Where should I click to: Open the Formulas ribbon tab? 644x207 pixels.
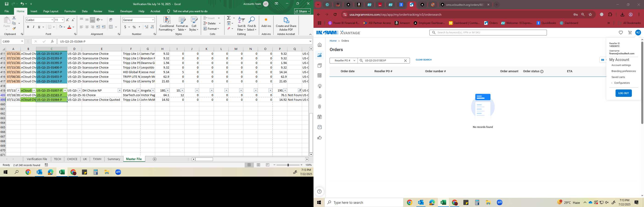click(70, 11)
